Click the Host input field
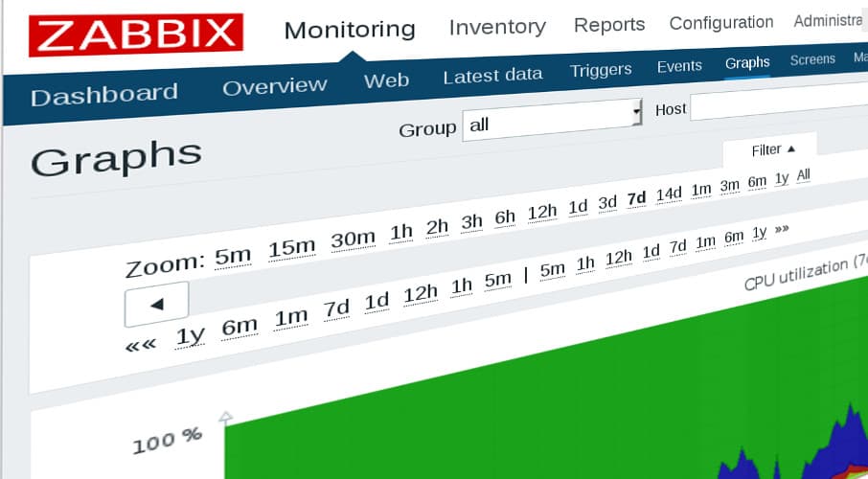 780,103
